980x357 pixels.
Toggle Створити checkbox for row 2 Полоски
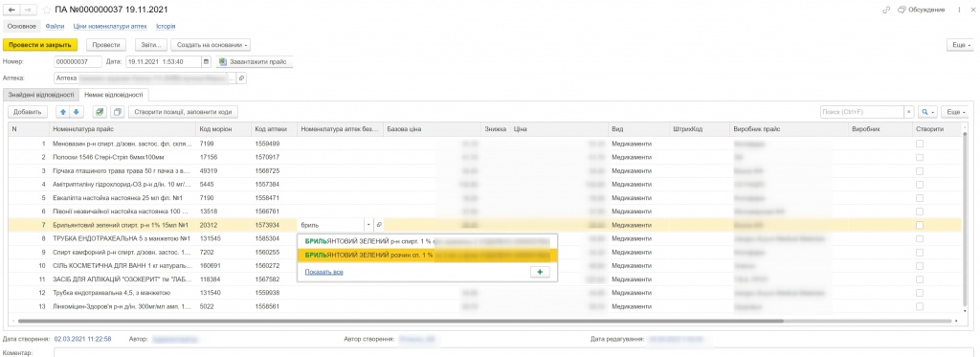tap(920, 157)
